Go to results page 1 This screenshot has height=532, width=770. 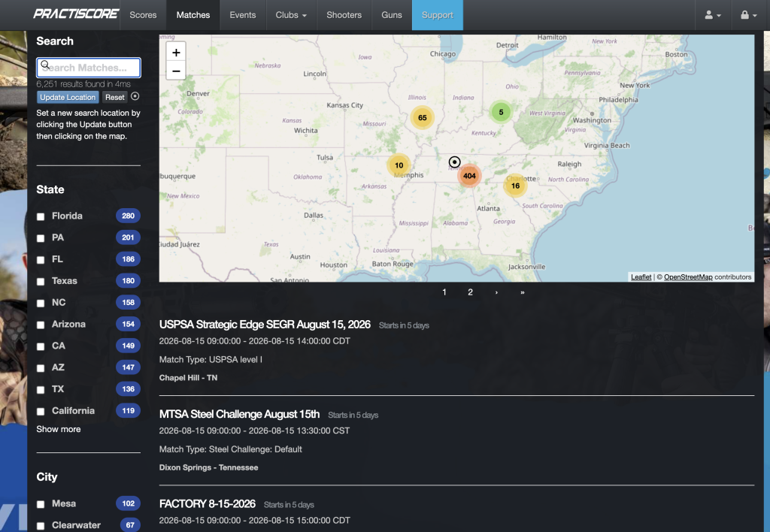(x=444, y=292)
